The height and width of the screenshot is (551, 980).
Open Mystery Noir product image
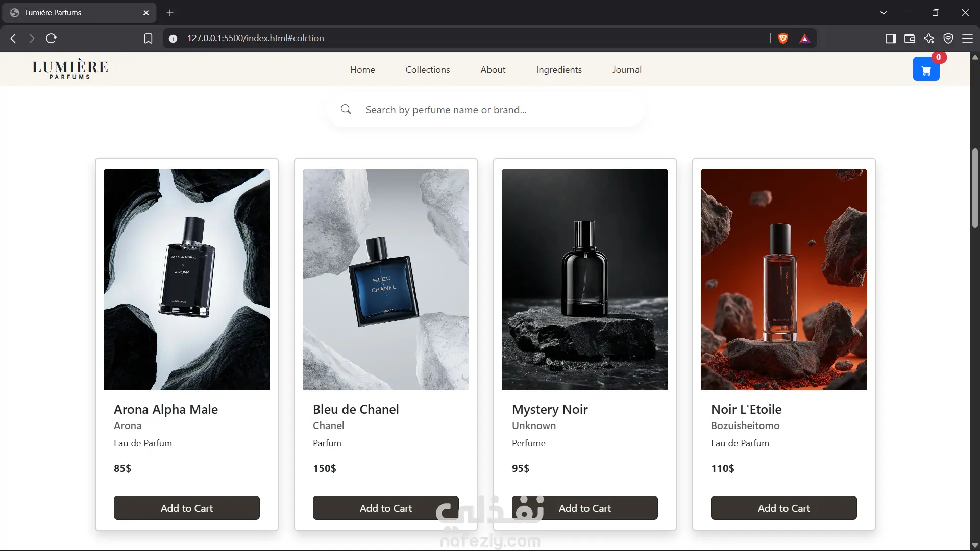(x=585, y=280)
